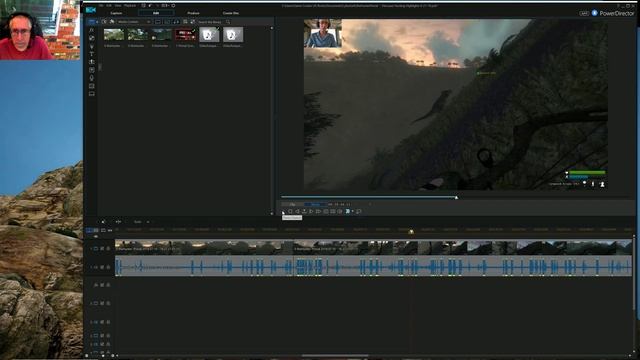This screenshot has width=640, height=360.
Task: Open the library menu icon beside the search box
Action: pos(193,22)
